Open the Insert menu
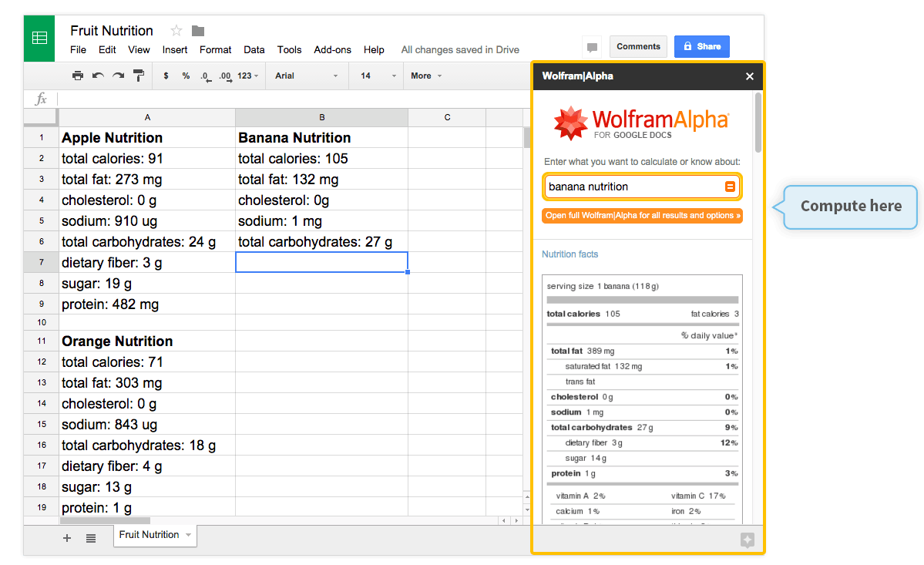This screenshot has height=565, width=924. [175, 50]
